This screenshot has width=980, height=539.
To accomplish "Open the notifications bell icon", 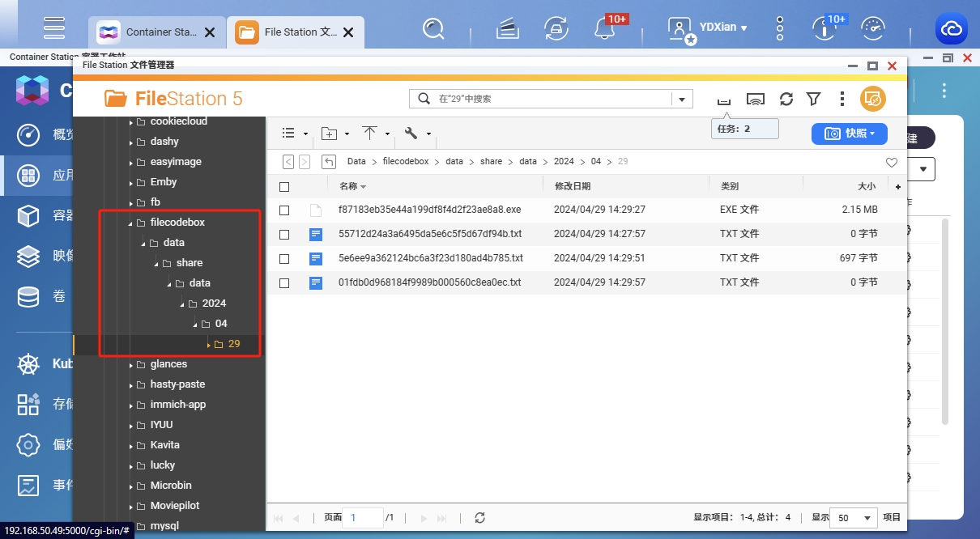I will click(604, 28).
